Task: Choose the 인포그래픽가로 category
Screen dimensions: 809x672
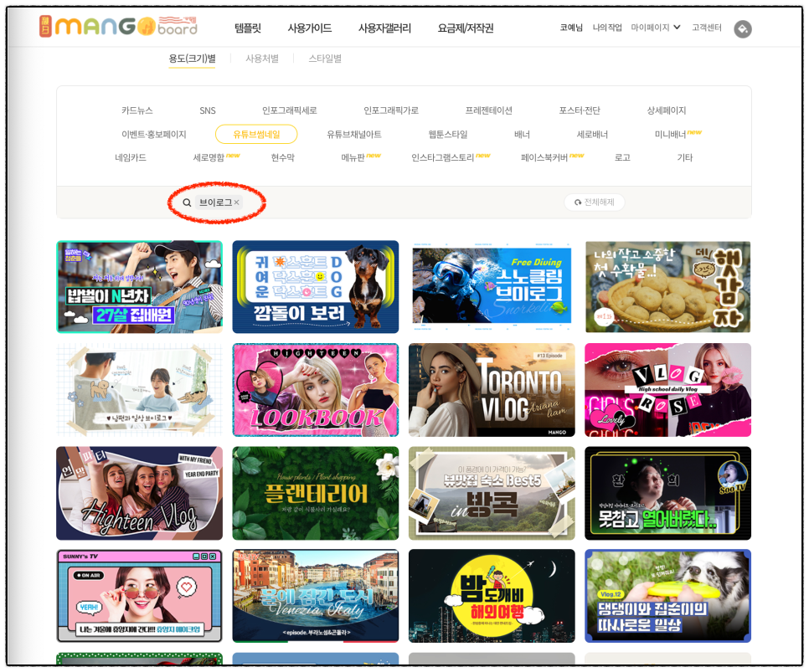Action: coord(391,110)
